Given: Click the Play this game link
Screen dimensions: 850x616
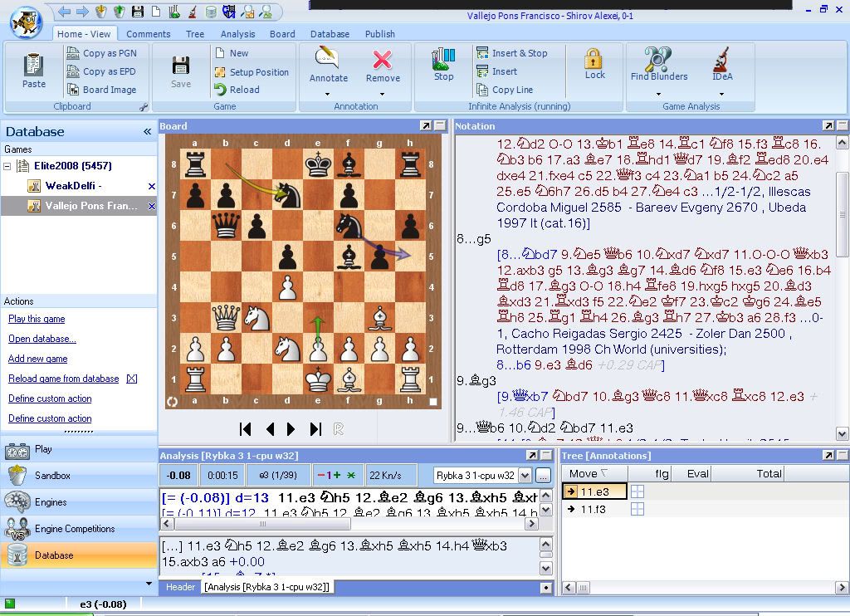Looking at the screenshot, I should 37,319.
